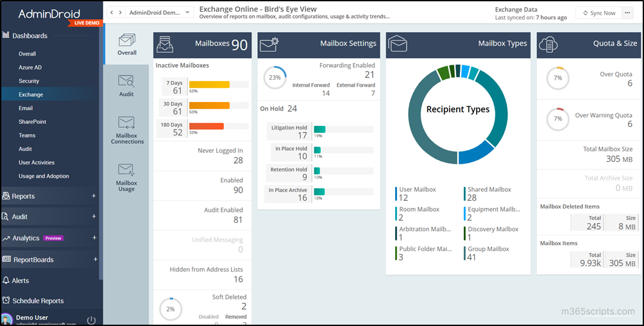The image size is (644, 326).
Task: Click the 7 Days inactive mailboxes yellow bar
Action: pyautogui.click(x=209, y=85)
